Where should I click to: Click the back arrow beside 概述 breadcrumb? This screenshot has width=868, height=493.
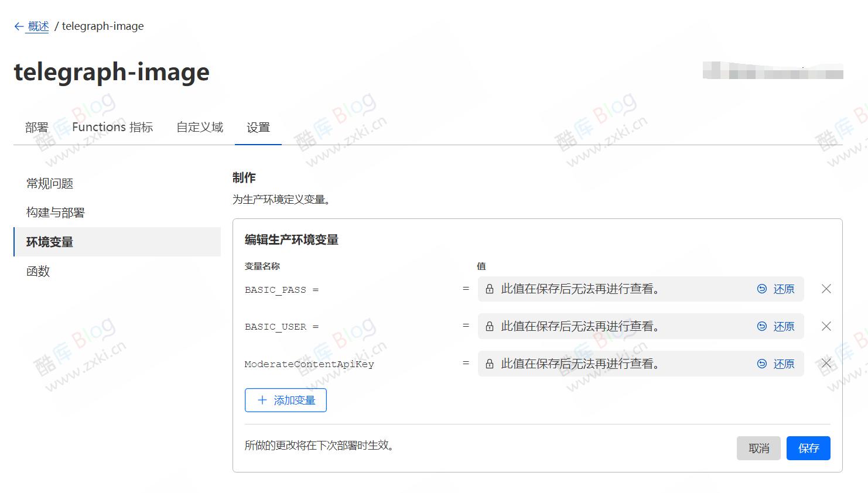click(x=18, y=26)
